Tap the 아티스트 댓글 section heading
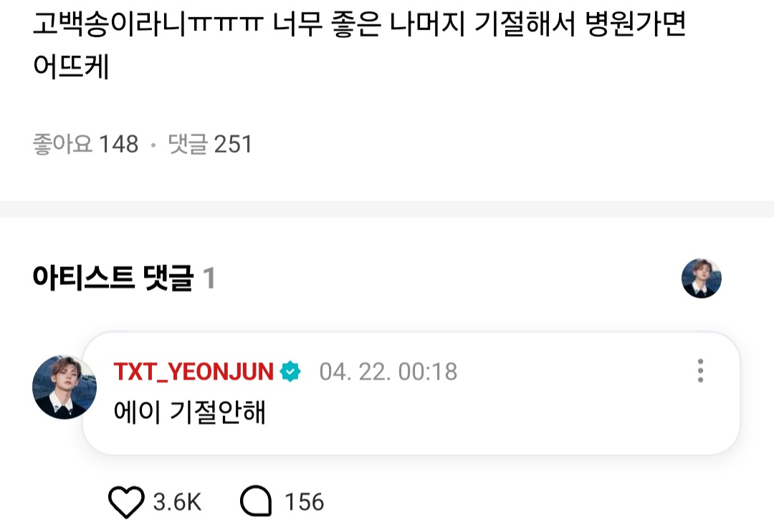The image size is (774, 532). point(113,278)
